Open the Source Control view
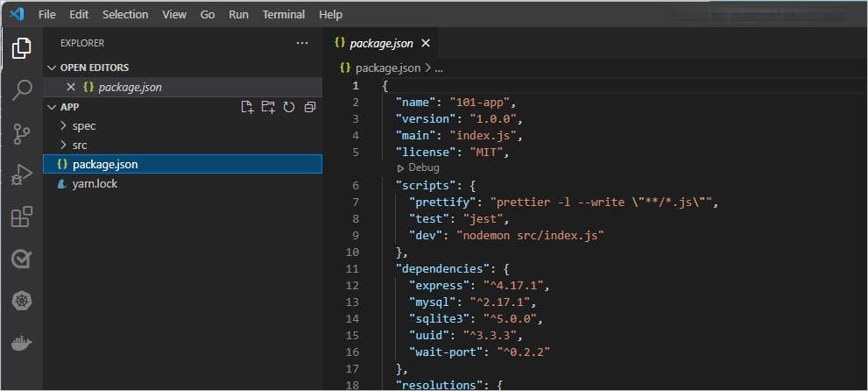 [22, 134]
